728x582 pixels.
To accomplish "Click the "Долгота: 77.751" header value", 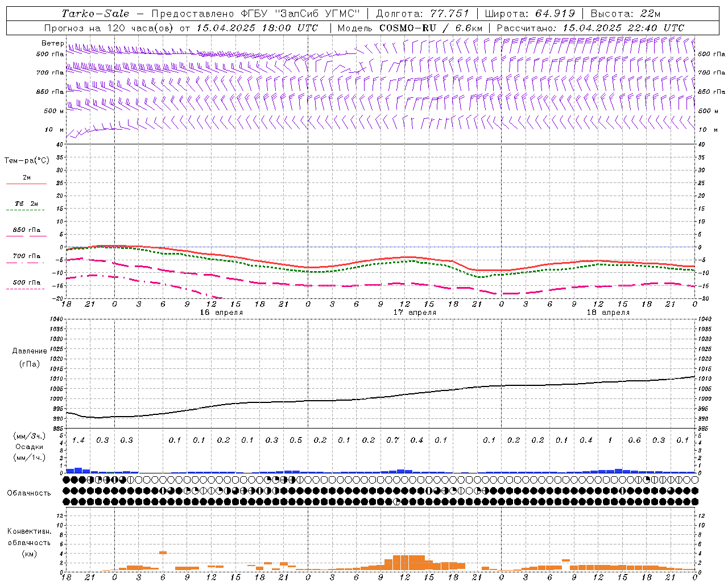I will tap(423, 14).
